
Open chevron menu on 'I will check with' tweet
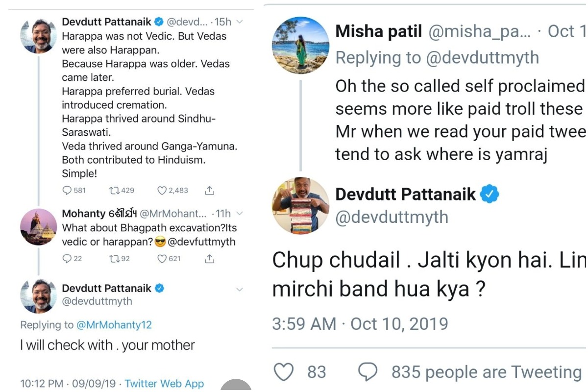point(240,289)
